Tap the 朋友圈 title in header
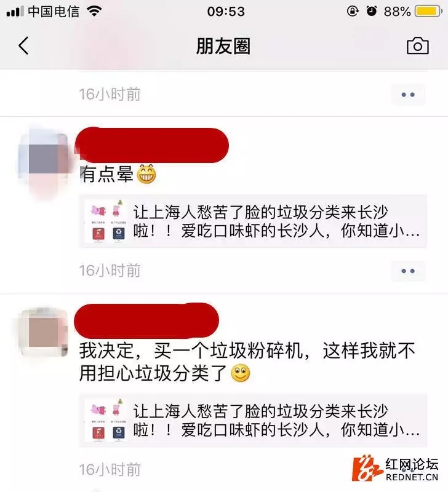Image resolution: width=448 pixels, height=492 pixels. (223, 46)
